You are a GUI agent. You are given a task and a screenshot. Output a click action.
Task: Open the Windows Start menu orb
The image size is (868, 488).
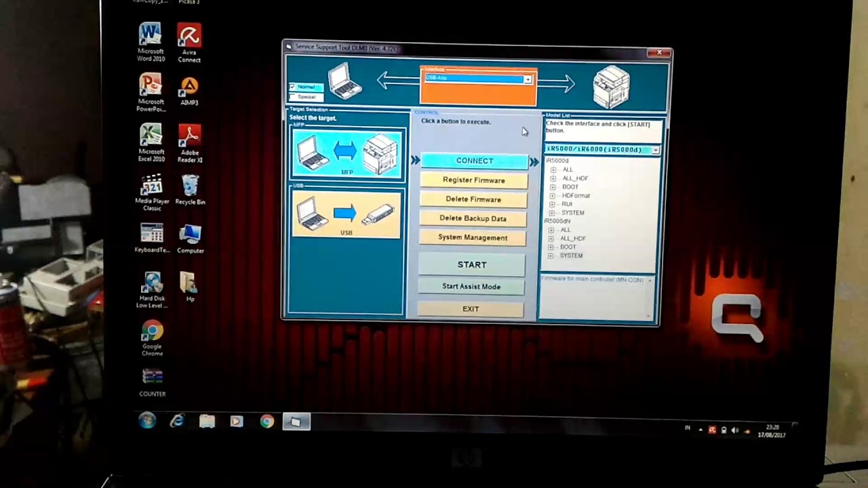[147, 421]
